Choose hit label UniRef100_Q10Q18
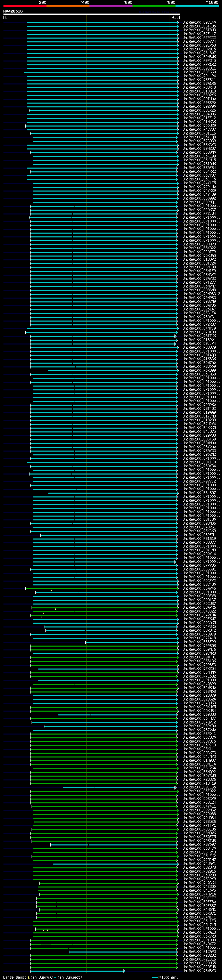 click(199, 91)
